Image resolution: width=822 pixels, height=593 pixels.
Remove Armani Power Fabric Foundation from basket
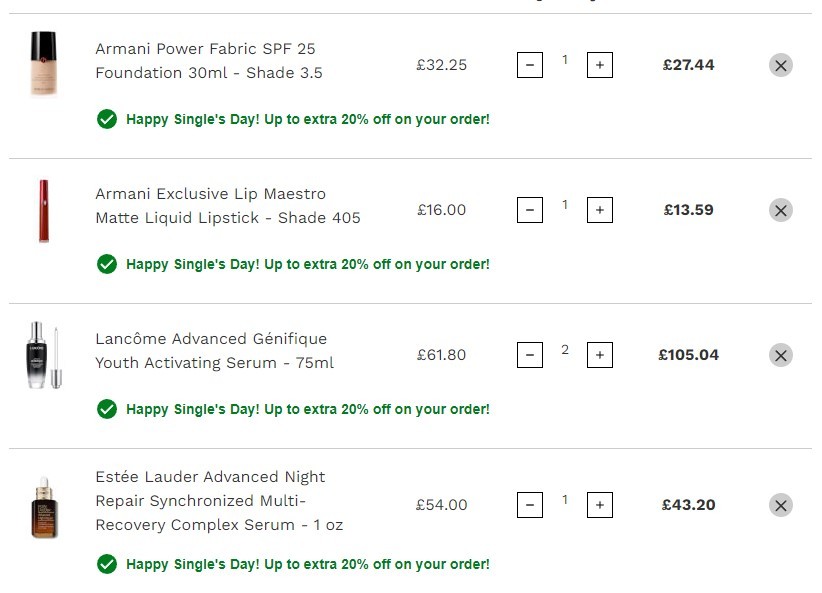coord(781,66)
